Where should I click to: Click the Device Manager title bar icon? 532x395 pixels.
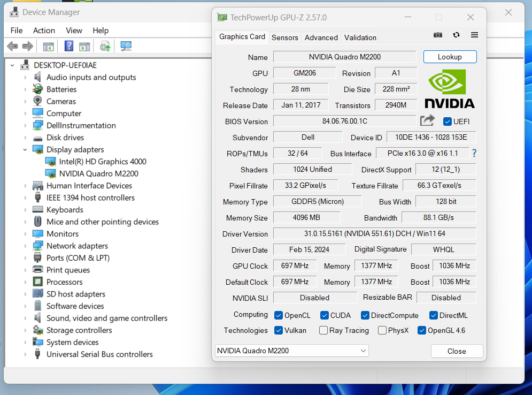[14, 12]
